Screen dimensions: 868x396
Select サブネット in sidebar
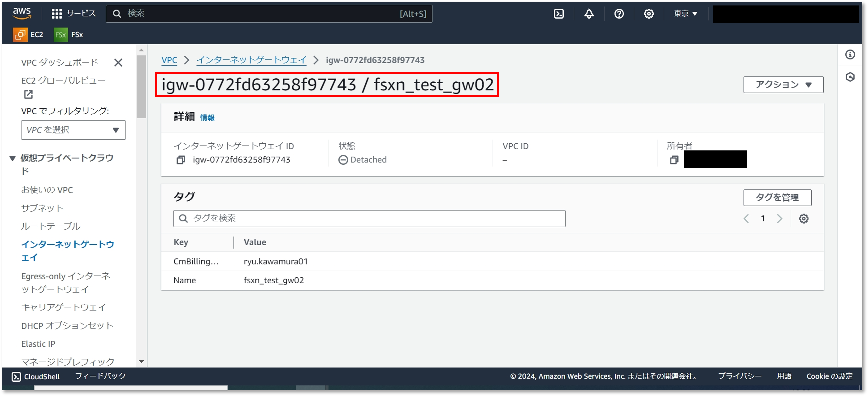click(42, 208)
